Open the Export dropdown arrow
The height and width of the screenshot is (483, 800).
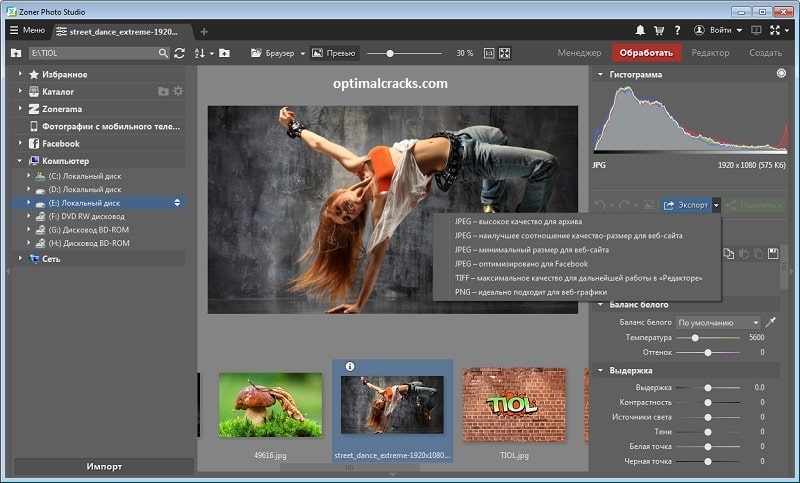[x=716, y=205]
